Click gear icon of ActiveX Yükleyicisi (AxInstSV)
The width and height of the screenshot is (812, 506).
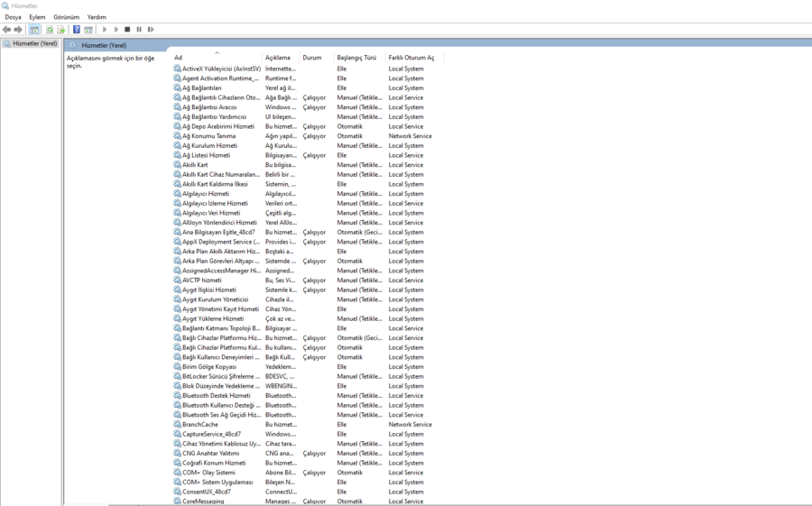(177, 69)
